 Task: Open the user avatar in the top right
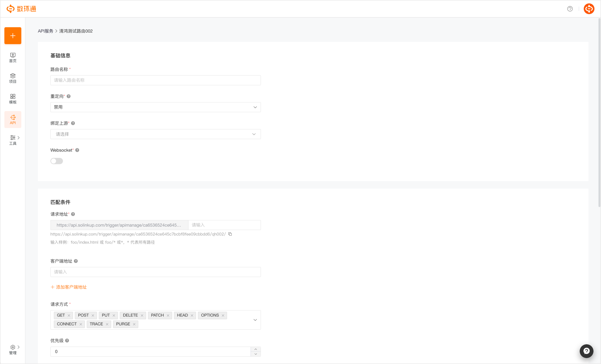(x=589, y=9)
